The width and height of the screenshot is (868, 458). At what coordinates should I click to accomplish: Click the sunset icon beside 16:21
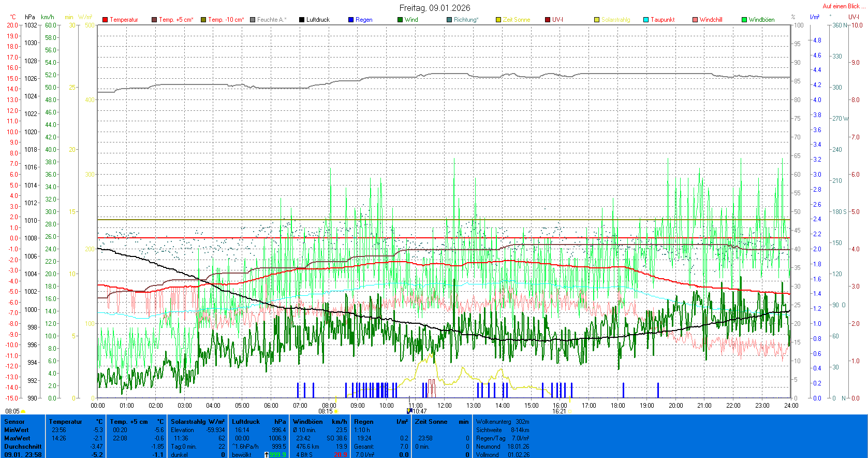click(570, 411)
